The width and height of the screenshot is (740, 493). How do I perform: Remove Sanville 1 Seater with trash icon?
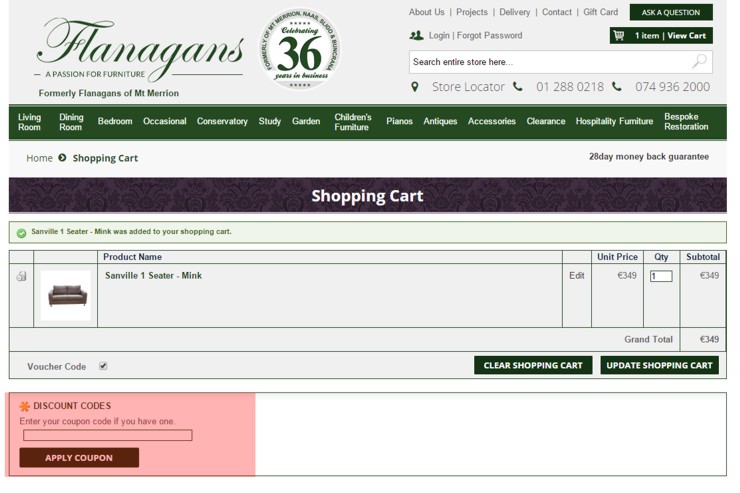coord(21,276)
